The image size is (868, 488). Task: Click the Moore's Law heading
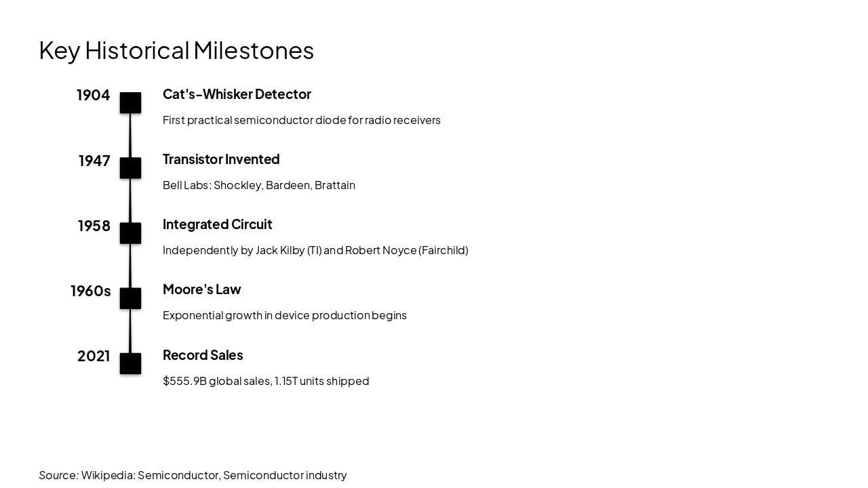click(x=201, y=289)
